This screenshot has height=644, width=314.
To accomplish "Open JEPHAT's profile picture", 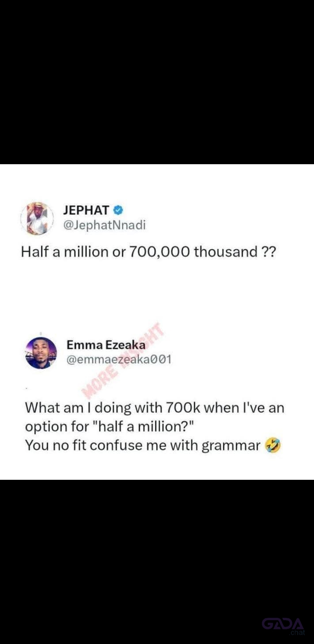I will pos(37,218).
